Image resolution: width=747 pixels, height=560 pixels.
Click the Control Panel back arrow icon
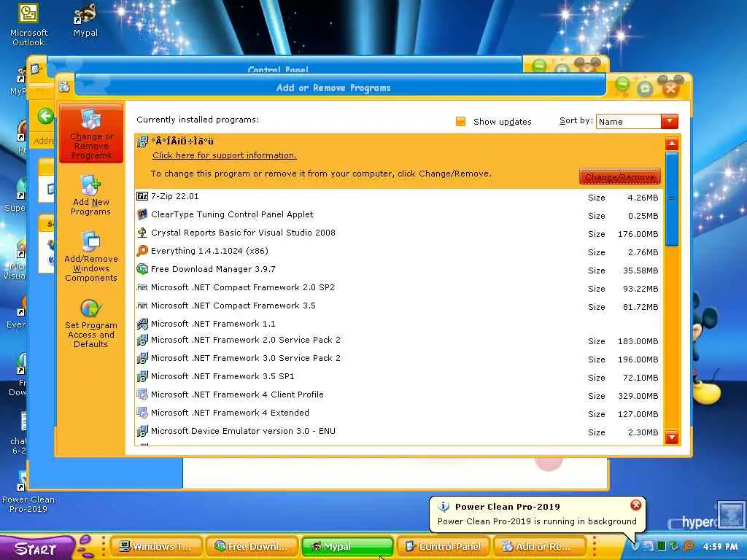pos(46,116)
